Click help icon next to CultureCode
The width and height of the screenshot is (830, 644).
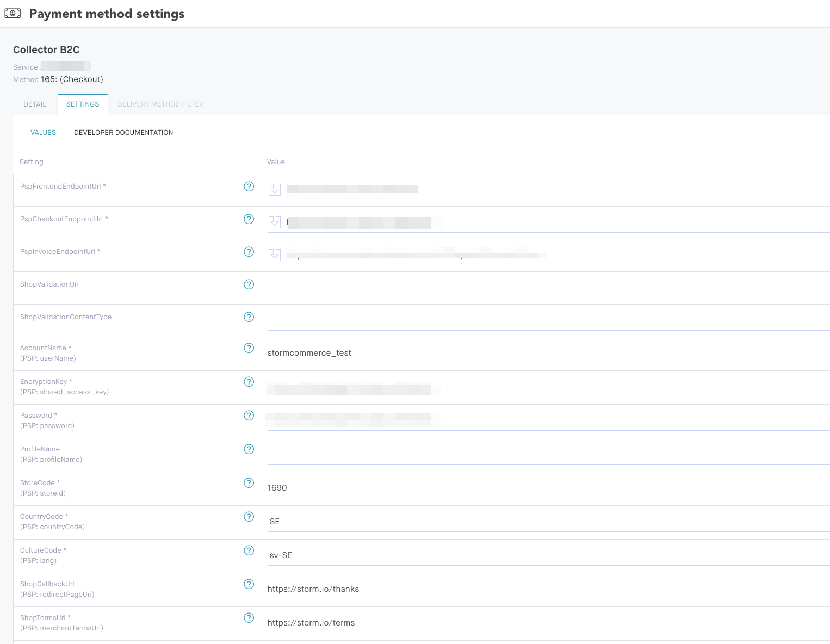tap(249, 550)
